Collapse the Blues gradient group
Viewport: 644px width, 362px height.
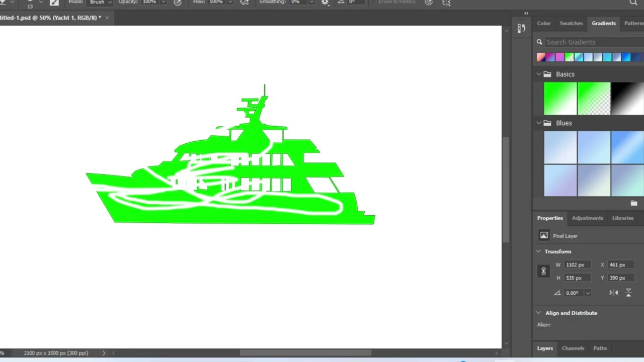tap(538, 123)
